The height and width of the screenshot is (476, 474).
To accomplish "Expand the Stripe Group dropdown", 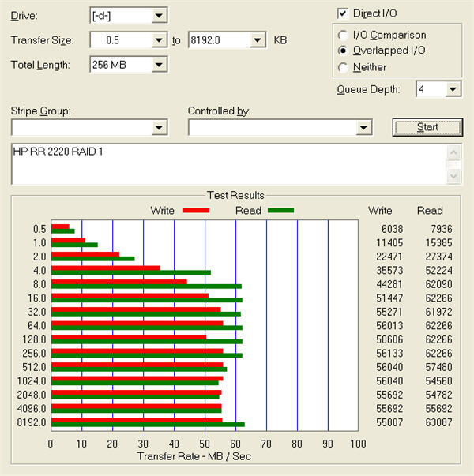I will pyautogui.click(x=159, y=128).
